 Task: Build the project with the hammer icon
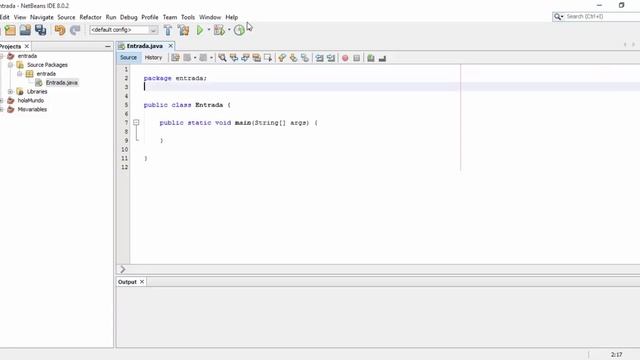tap(168, 30)
